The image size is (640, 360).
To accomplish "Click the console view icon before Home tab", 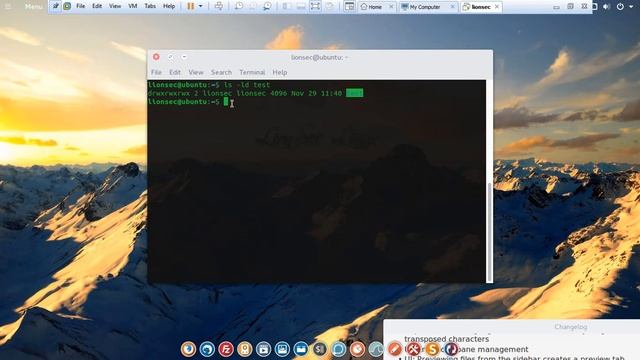I will point(349,6).
